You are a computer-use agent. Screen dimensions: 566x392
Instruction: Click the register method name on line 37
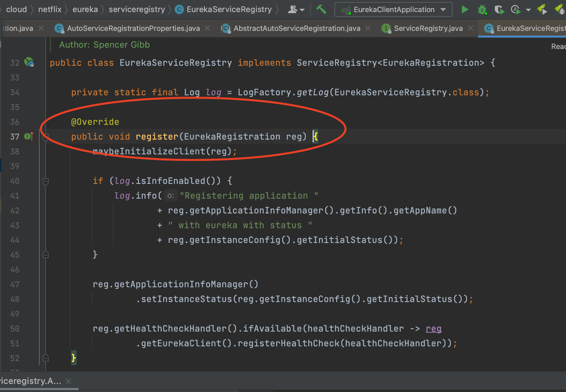click(x=157, y=137)
